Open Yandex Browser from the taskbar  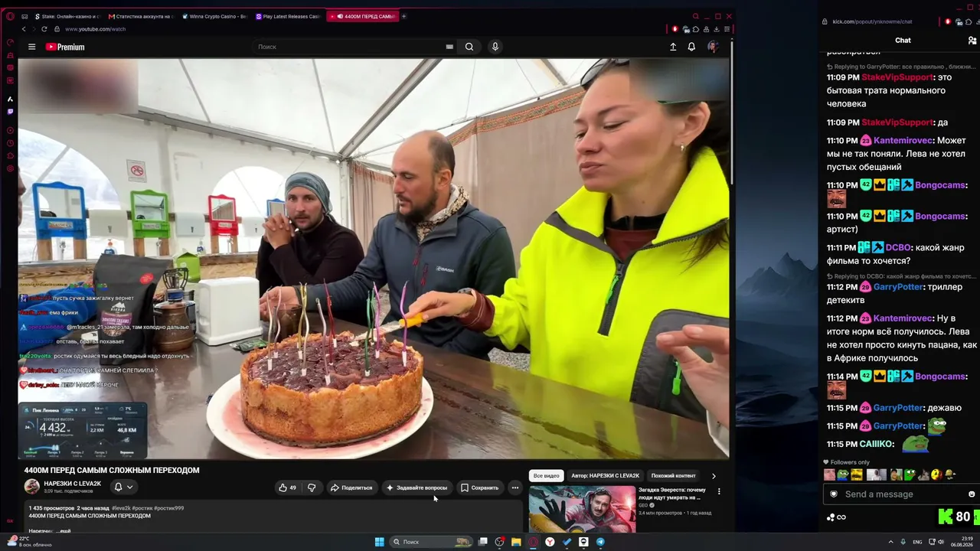point(550,542)
